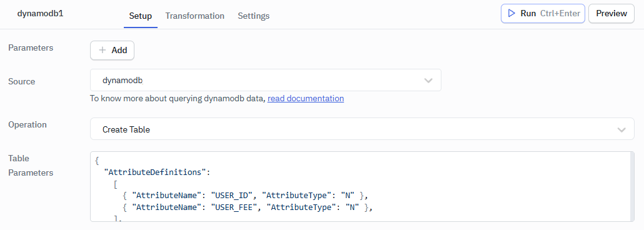Click the Add parameters button label
Image resolution: width=644 pixels, height=230 pixels.
119,50
